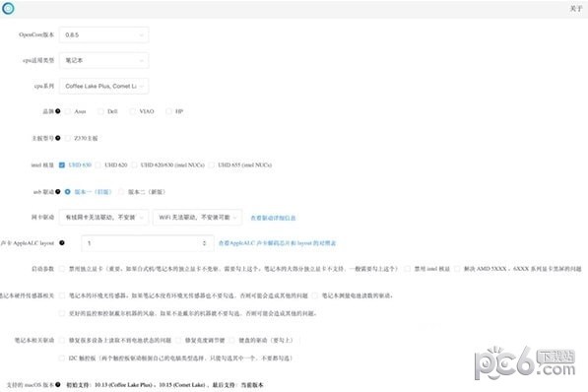Click the AppleALC layout stepper arrows

click(205, 243)
